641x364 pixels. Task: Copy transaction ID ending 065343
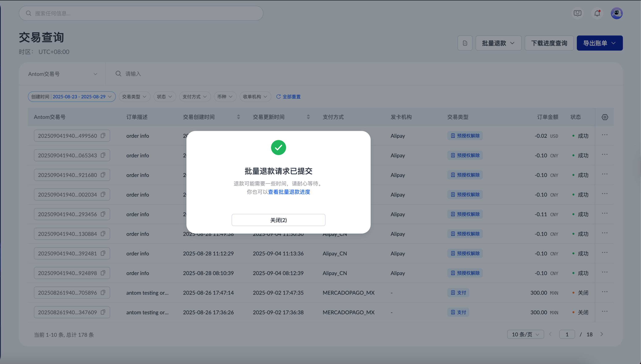(103, 155)
